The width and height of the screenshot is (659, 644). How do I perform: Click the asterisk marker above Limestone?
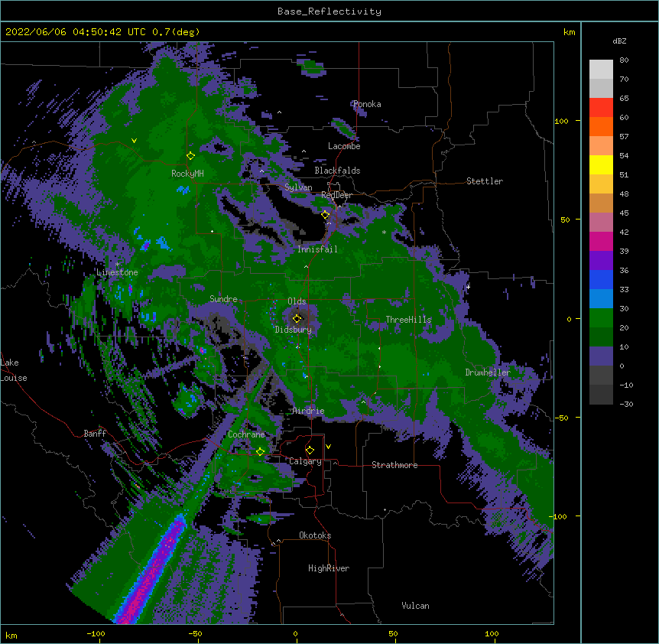(x=117, y=265)
